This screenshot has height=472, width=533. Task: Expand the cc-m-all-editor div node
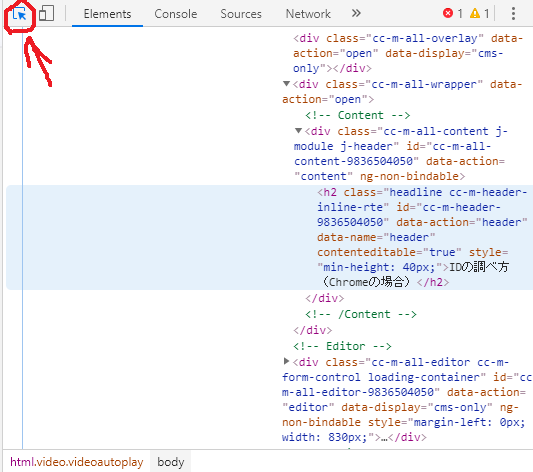[286, 361]
